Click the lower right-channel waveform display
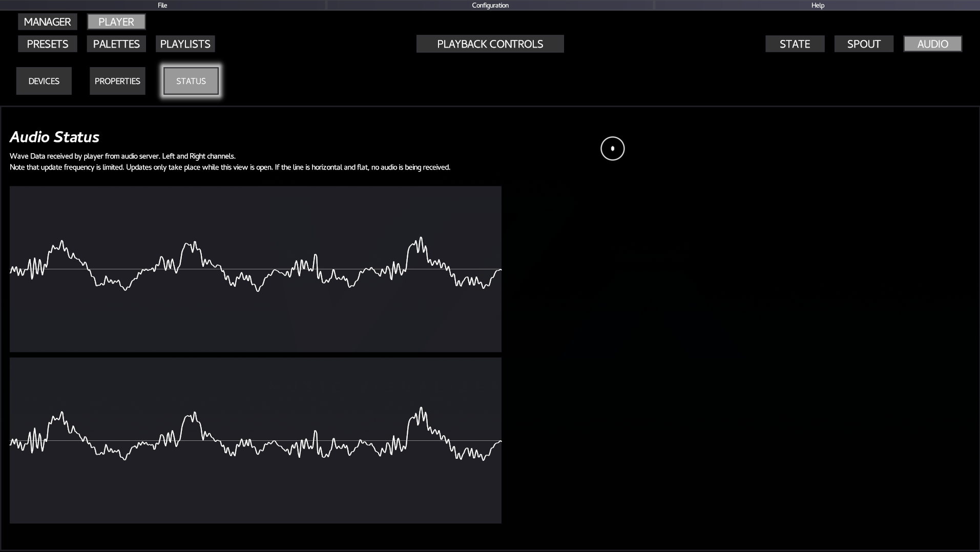This screenshot has width=980, height=552. point(255,440)
